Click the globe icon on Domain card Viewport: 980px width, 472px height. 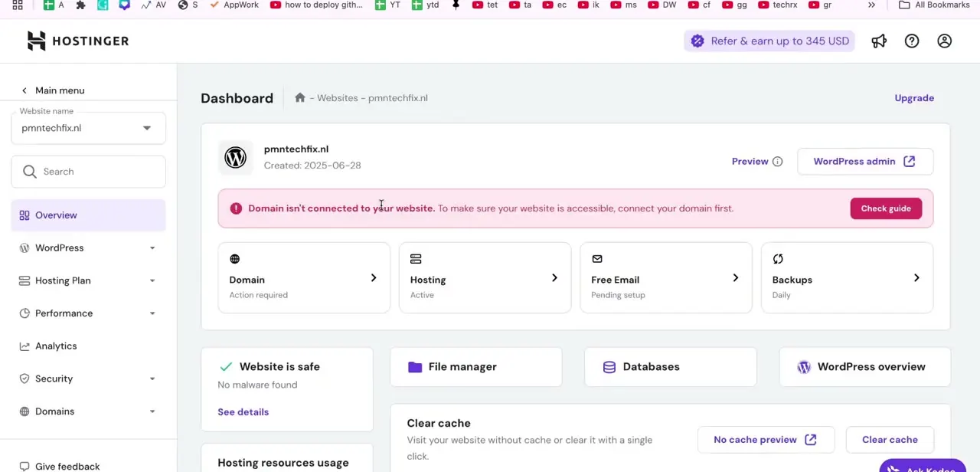[235, 259]
